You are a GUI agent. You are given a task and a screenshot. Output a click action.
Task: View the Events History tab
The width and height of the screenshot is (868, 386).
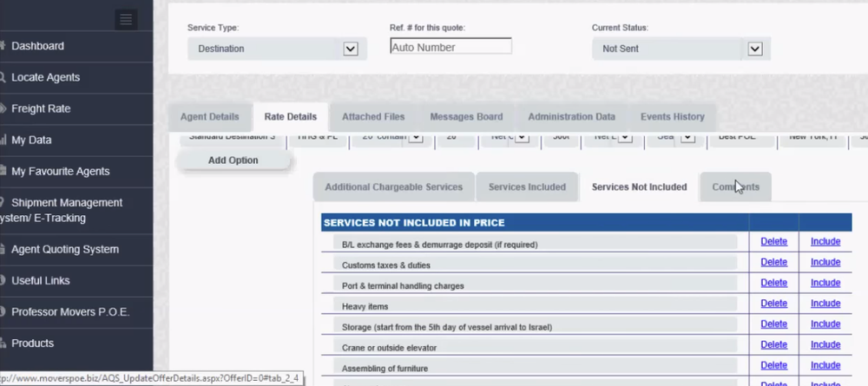point(673,117)
